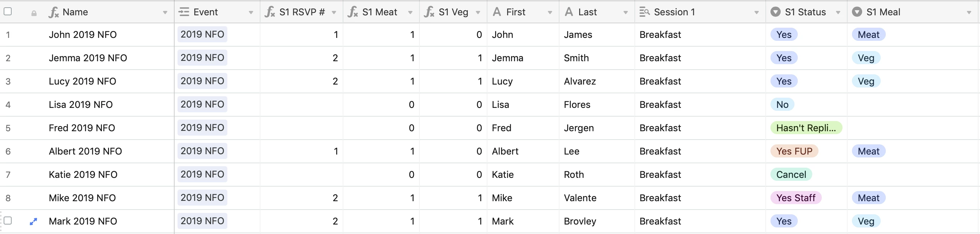Click the single-select icon on S1 Status column

point(775,12)
